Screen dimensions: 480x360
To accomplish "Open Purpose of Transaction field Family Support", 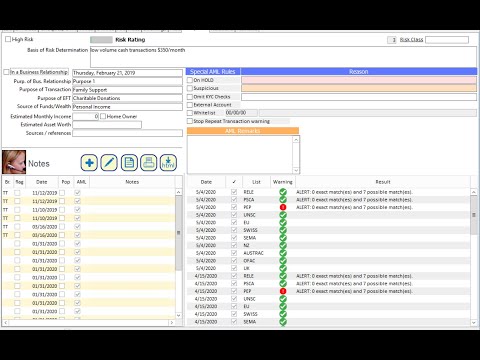I will [127, 90].
